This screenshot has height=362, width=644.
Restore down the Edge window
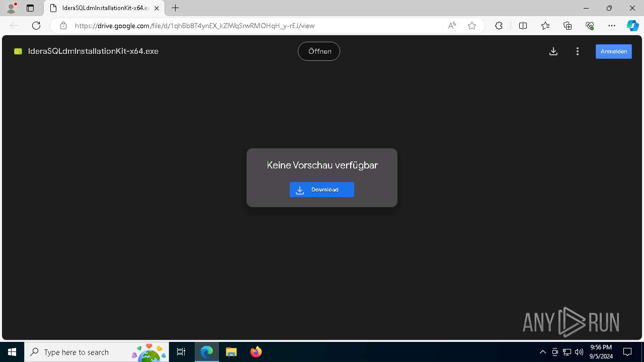click(609, 8)
